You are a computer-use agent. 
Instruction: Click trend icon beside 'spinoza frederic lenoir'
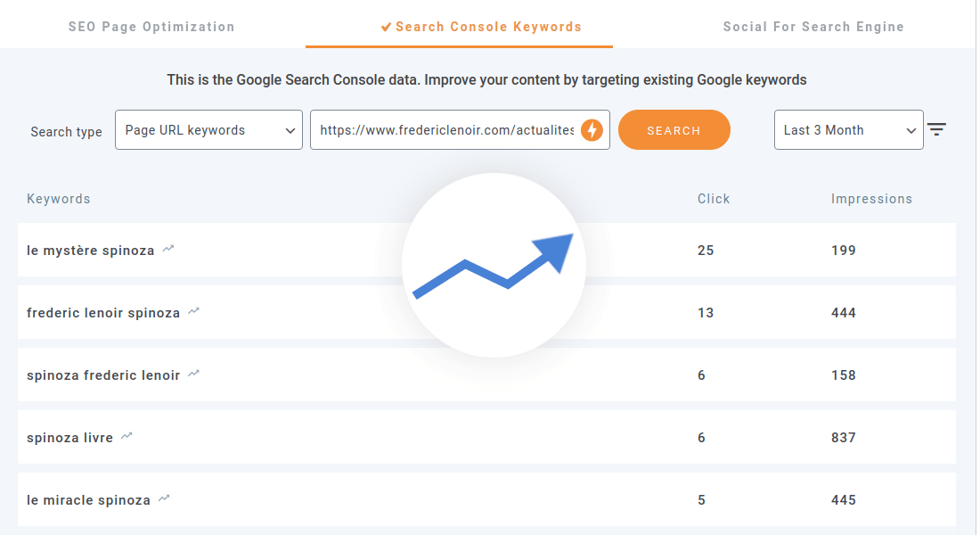[x=194, y=374]
